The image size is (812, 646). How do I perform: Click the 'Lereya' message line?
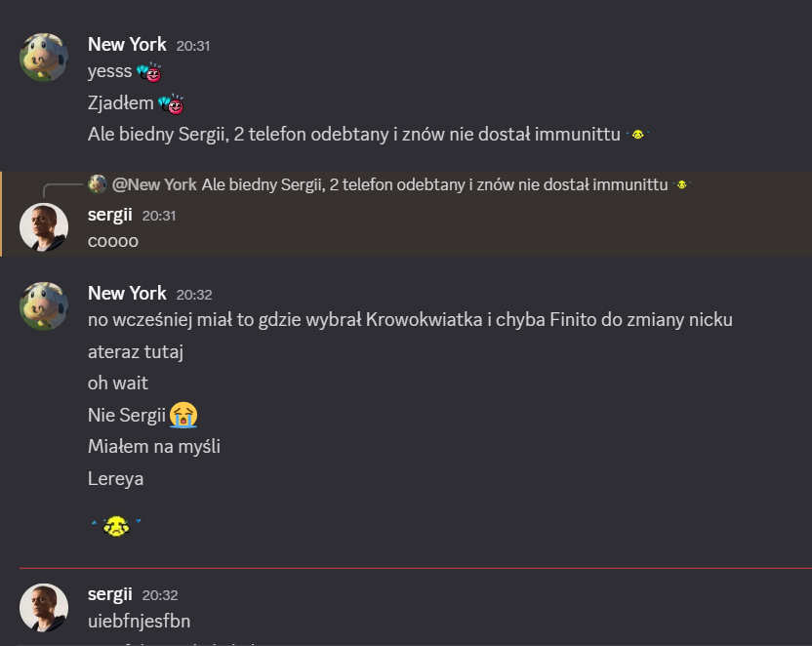[x=115, y=479]
